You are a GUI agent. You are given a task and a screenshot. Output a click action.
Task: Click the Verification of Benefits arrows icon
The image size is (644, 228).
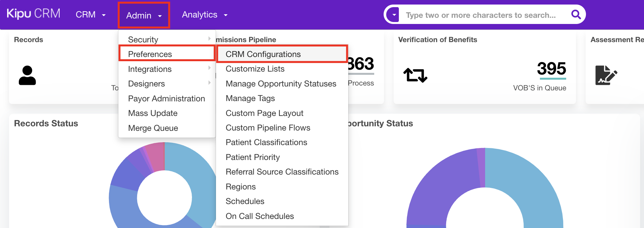coord(415,75)
